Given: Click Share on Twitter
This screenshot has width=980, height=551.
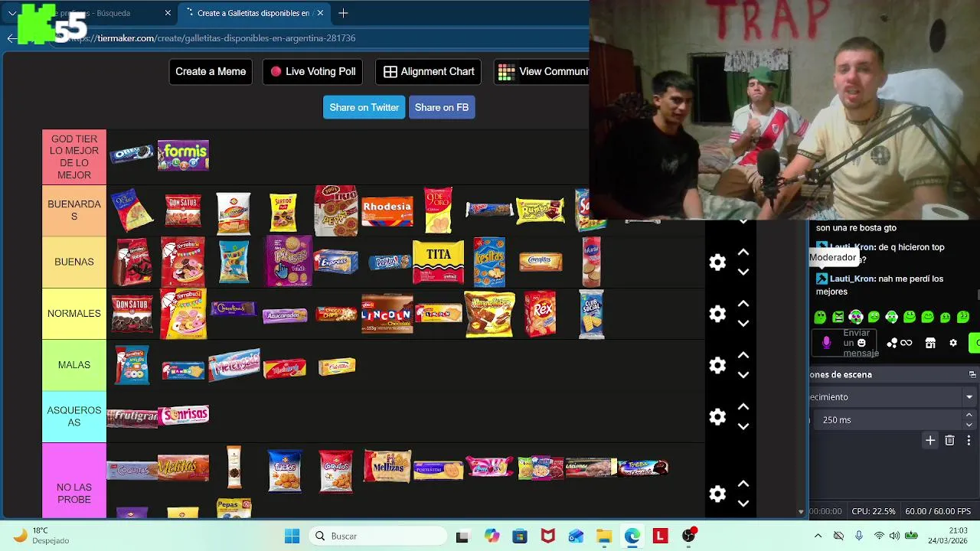Looking at the screenshot, I should tap(364, 107).
